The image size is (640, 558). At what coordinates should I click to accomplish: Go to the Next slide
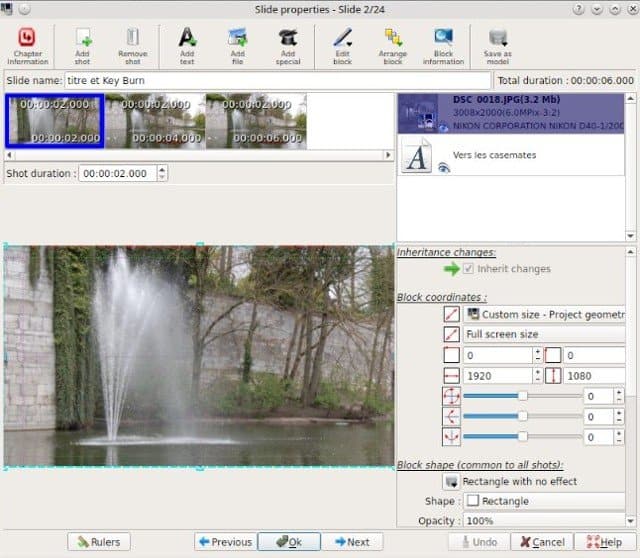pyautogui.click(x=352, y=542)
